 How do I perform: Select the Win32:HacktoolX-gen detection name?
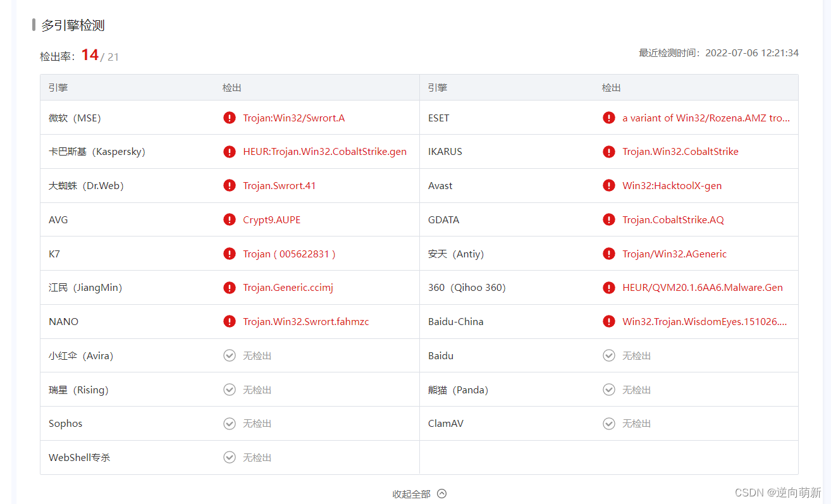(x=672, y=186)
